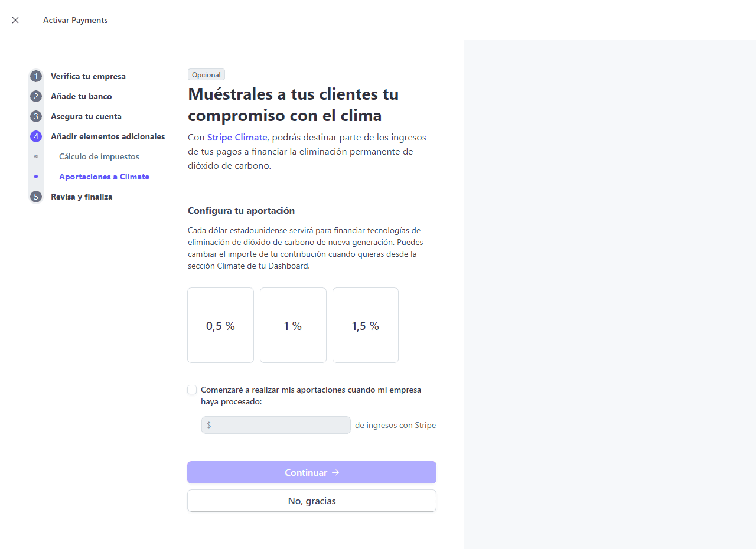The image size is (756, 549).
Task: Enable the aportaciones processing threshold checkbox
Action: click(x=192, y=390)
